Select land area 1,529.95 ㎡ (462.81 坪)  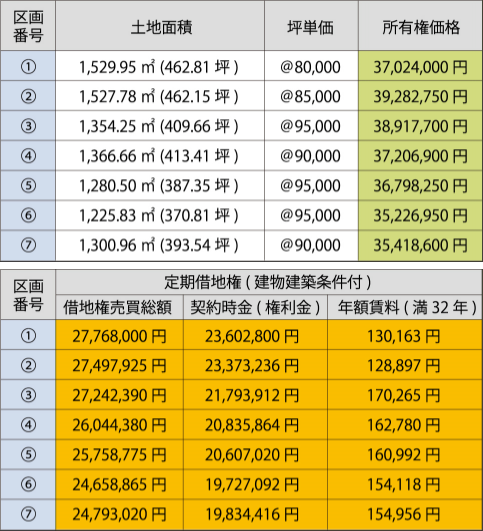pyautogui.click(x=160, y=66)
